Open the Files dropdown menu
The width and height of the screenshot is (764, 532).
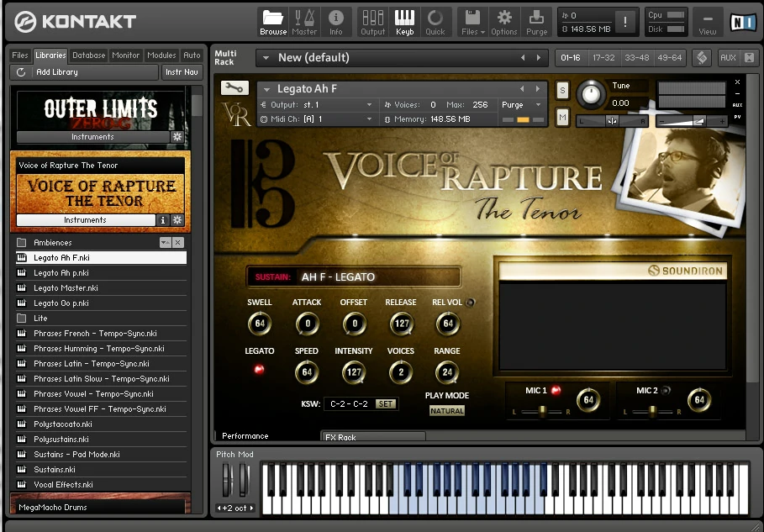pos(473,23)
